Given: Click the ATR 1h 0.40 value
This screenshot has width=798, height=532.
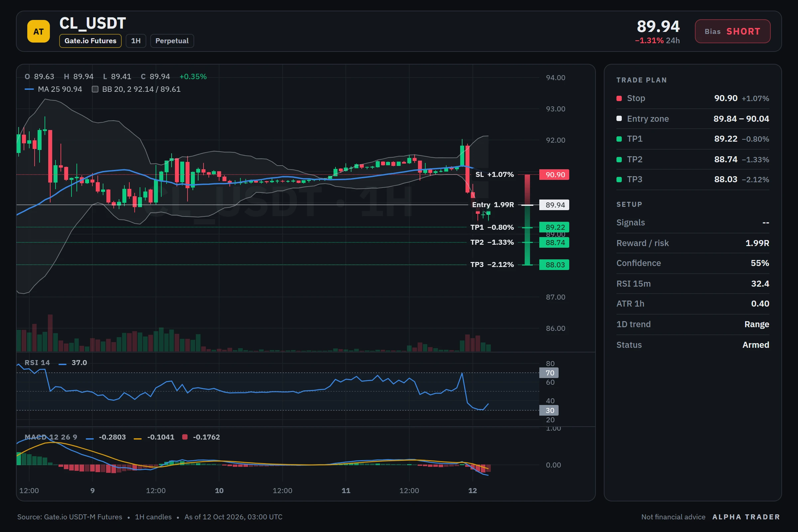Looking at the screenshot, I should tap(760, 304).
